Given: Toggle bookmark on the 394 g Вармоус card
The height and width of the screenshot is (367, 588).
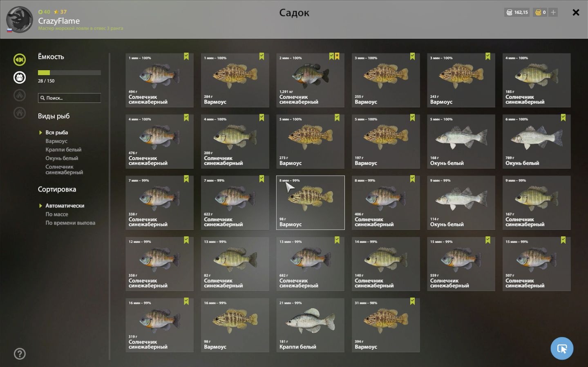Looking at the screenshot, I should [412, 301].
